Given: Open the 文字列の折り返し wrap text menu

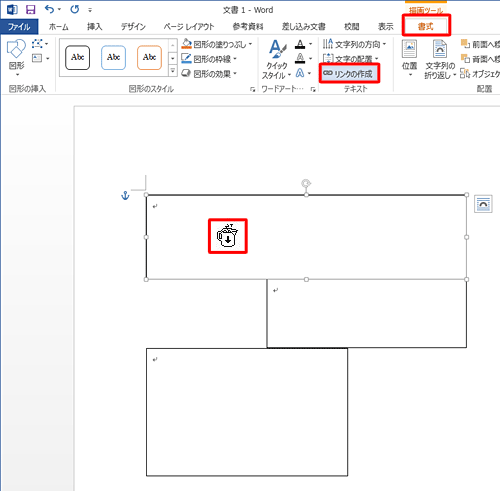Looking at the screenshot, I should click(x=440, y=59).
